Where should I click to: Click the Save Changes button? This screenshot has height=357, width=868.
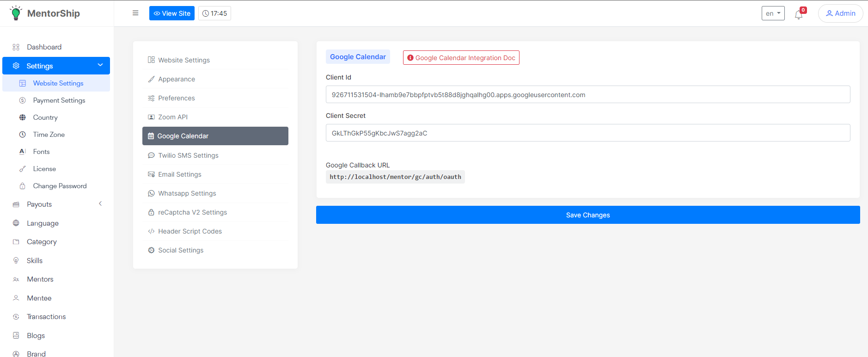click(x=588, y=215)
